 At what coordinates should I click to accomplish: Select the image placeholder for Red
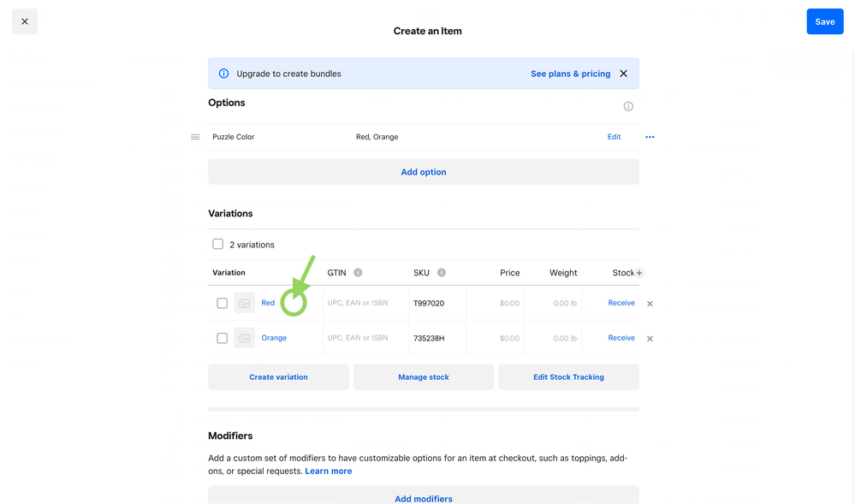245,303
